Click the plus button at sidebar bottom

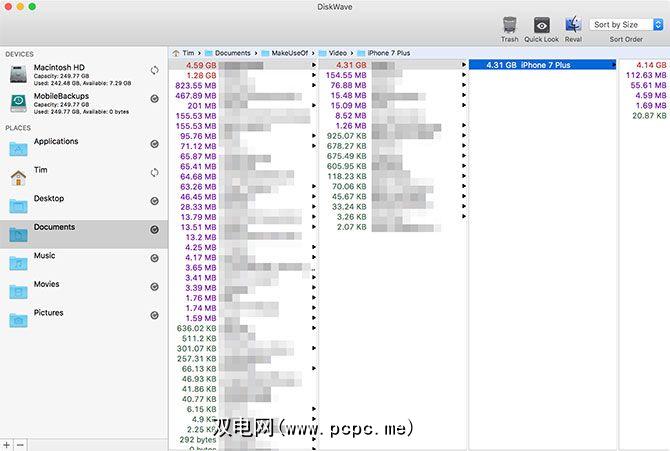pyautogui.click(x=6, y=445)
